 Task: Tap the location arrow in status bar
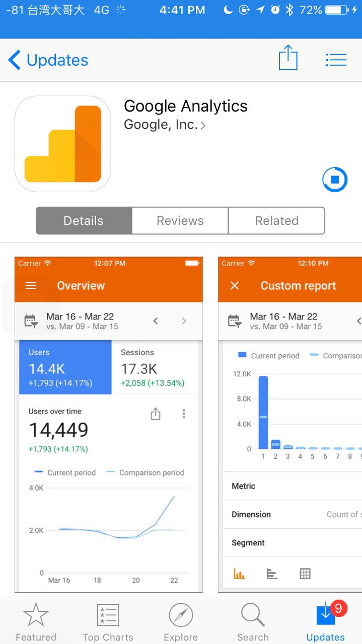[260, 10]
